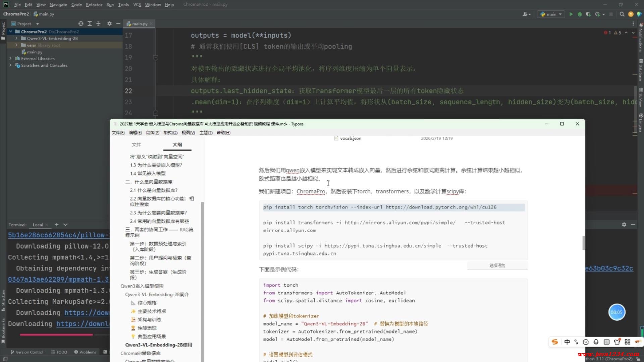This screenshot has width=644, height=362.
Task: Toggle Chinese input mode in IME toolbar
Action: (567, 342)
